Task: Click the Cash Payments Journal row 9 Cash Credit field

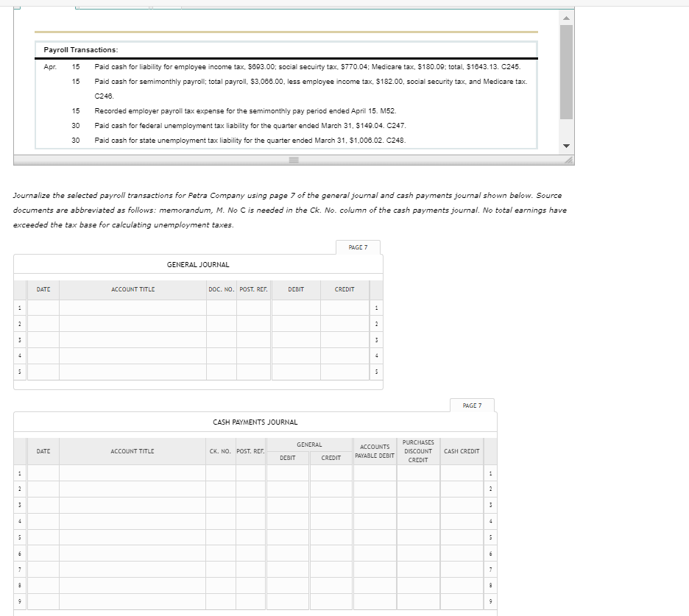Action: (462, 601)
